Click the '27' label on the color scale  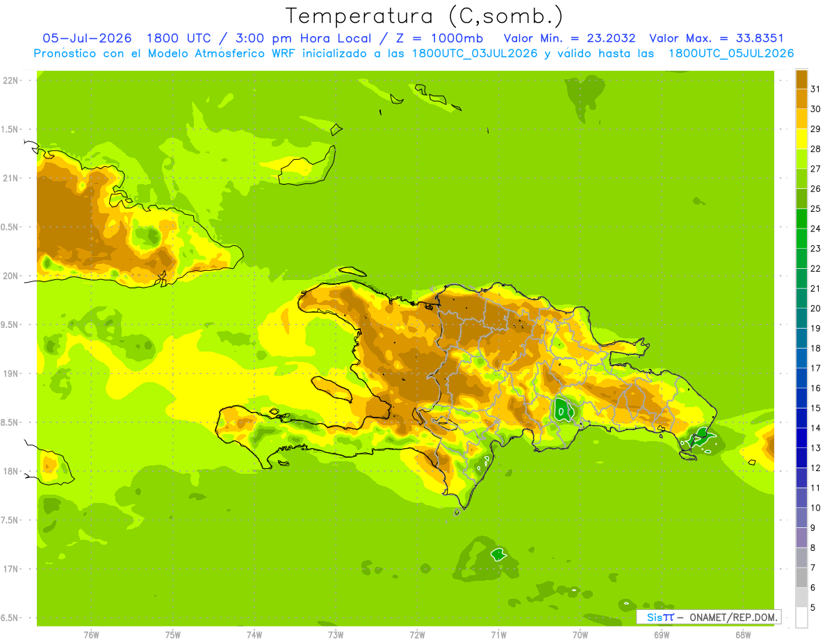(816, 169)
